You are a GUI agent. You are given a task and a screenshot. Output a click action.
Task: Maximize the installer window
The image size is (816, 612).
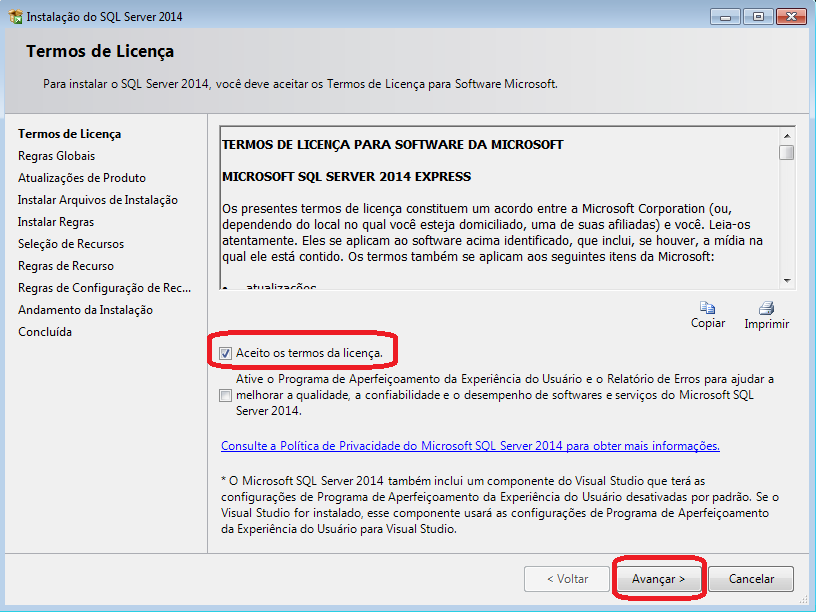pos(758,17)
